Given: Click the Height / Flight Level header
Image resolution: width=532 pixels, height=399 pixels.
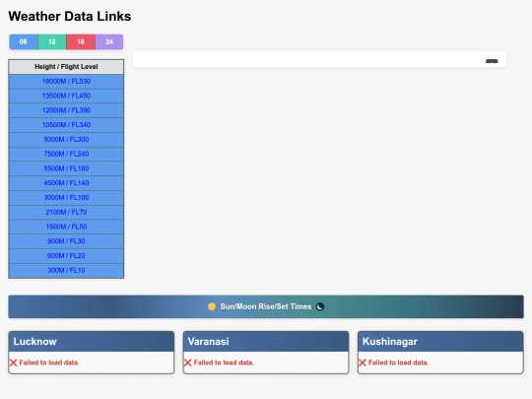Looking at the screenshot, I should 66,67.
